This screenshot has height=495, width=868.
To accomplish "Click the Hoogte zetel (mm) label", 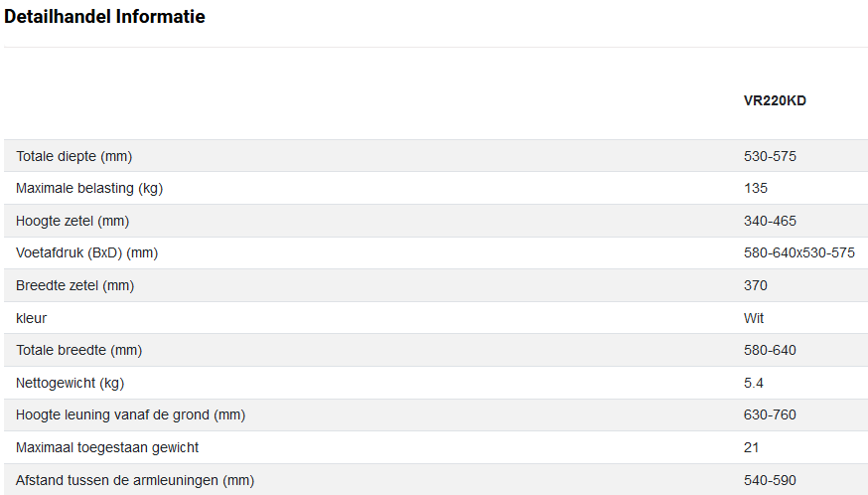I will click(72, 221).
